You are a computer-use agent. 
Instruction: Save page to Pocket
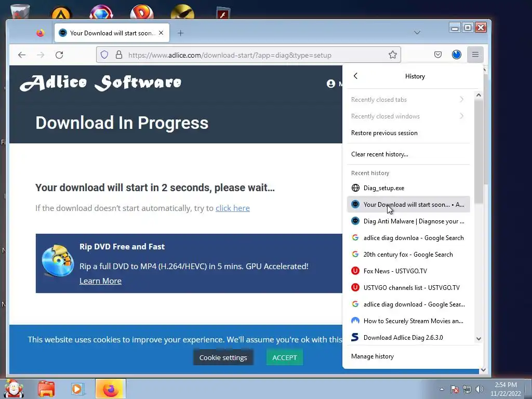pos(437,55)
